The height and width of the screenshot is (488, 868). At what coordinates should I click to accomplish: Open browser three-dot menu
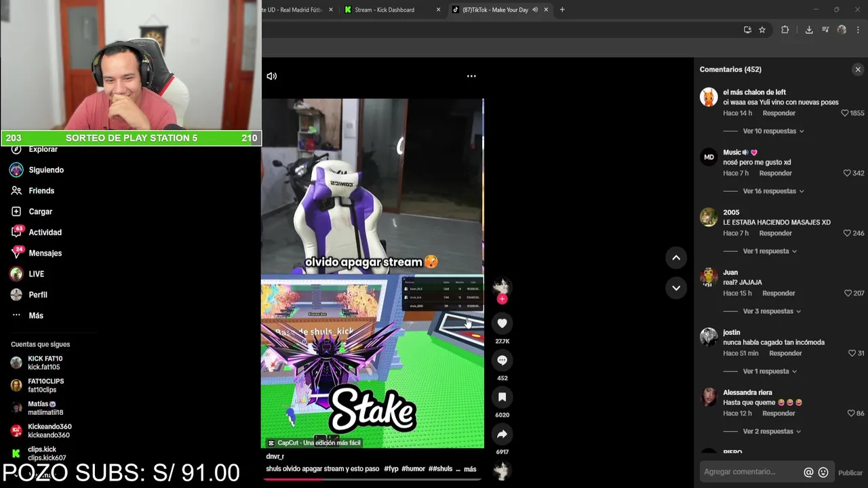[859, 30]
